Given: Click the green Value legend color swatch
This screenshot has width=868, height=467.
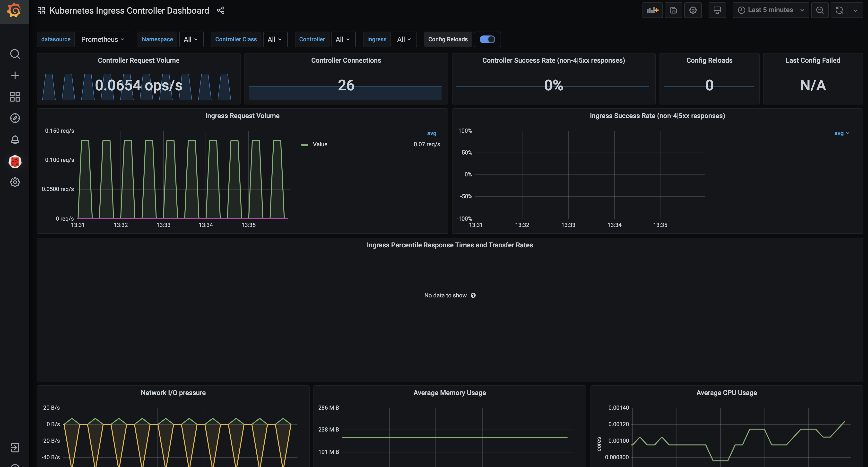Looking at the screenshot, I should click(x=305, y=145).
